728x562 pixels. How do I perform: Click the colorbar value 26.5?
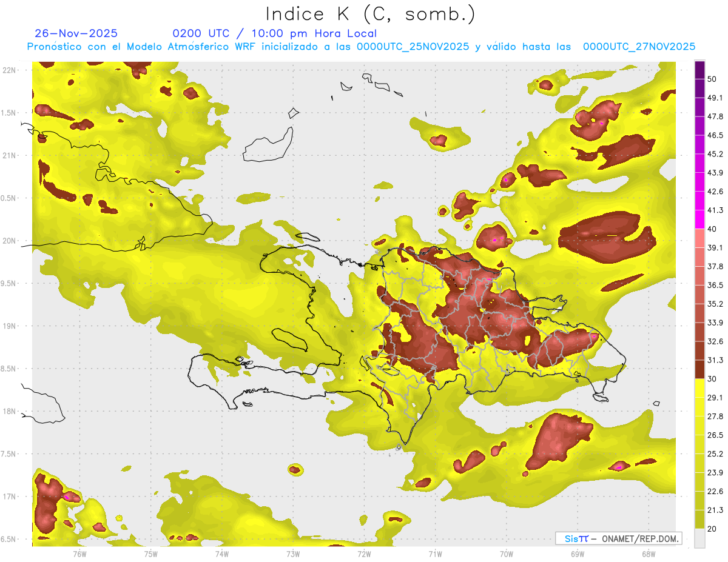[x=715, y=435]
